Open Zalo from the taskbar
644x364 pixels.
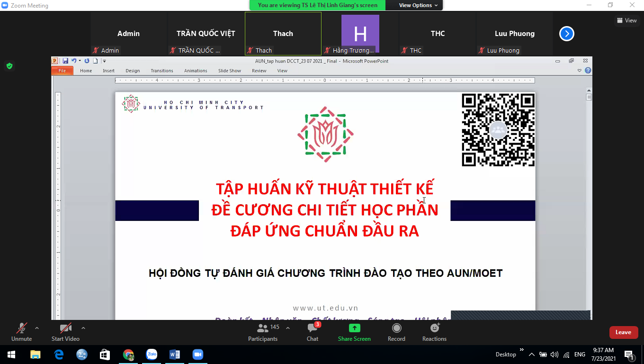152,355
